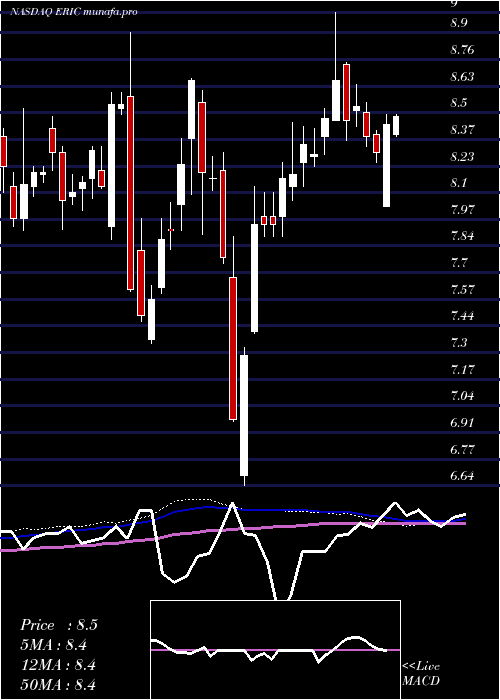Click the 5MA : 8.4 readout

pos(53,645)
